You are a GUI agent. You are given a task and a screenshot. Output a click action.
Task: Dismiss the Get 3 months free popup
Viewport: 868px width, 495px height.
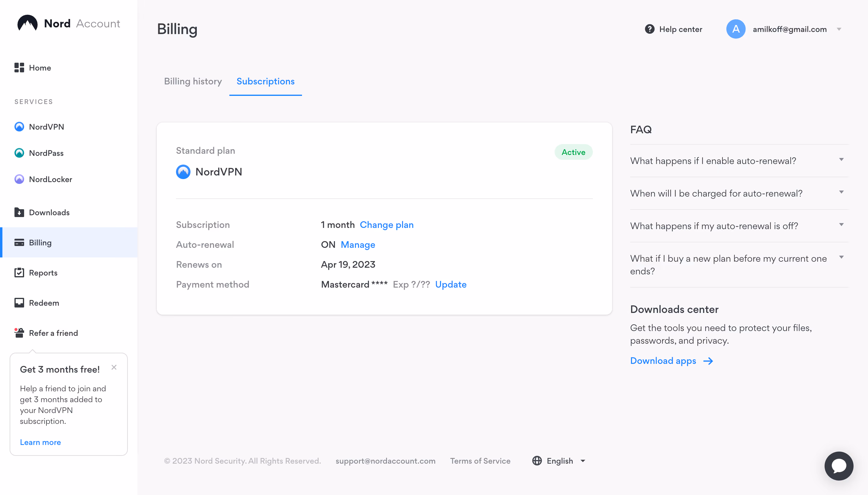click(x=114, y=367)
